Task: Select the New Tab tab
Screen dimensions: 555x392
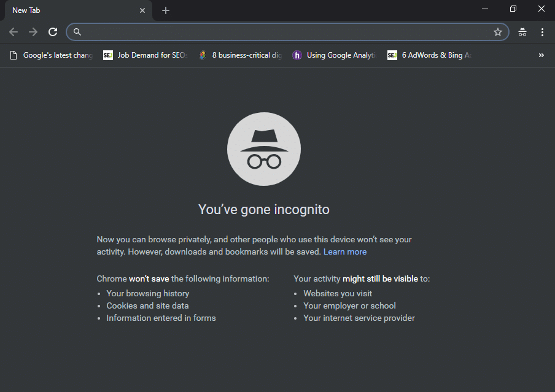Action: coord(68,10)
